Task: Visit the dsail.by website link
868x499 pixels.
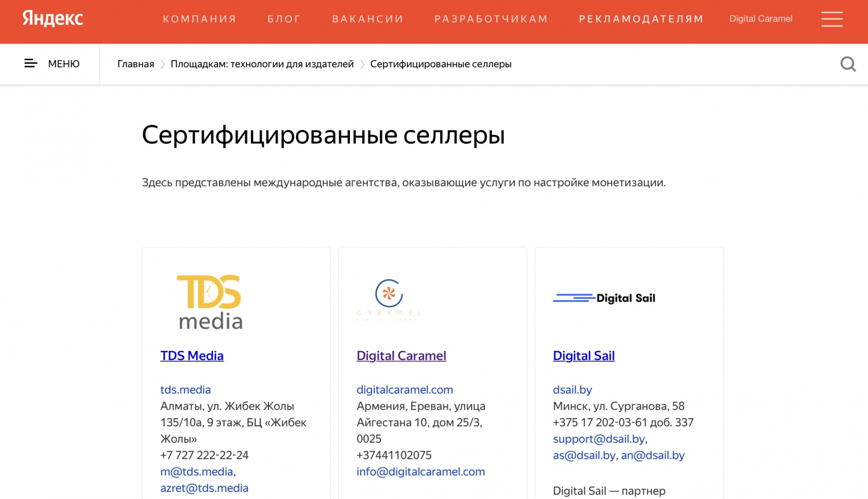Action: [572, 389]
